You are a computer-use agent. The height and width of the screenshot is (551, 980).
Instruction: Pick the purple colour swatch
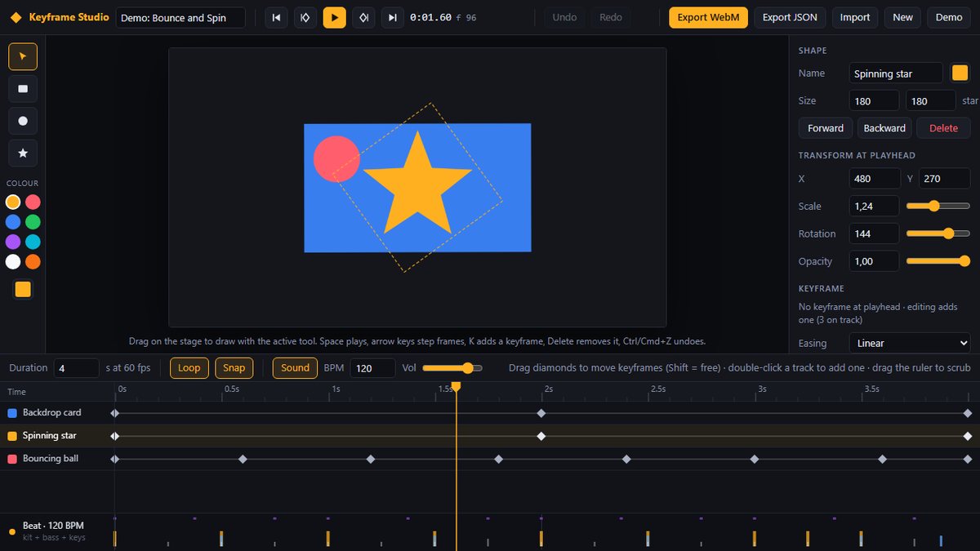(13, 242)
